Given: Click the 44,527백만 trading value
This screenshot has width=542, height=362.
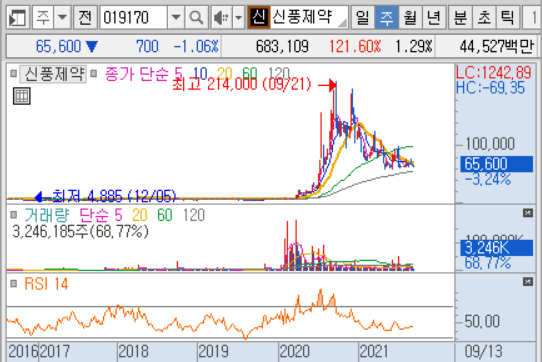Looking at the screenshot, I should click(x=497, y=46).
